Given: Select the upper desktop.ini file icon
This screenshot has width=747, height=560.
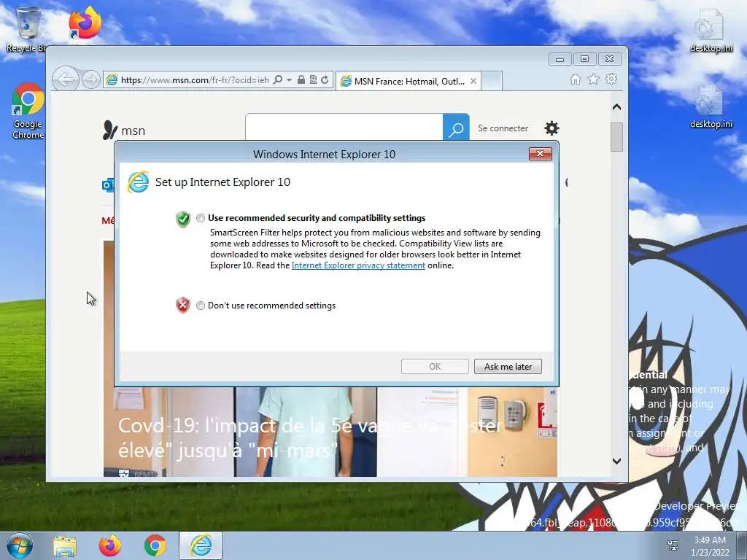Looking at the screenshot, I should (711, 31).
